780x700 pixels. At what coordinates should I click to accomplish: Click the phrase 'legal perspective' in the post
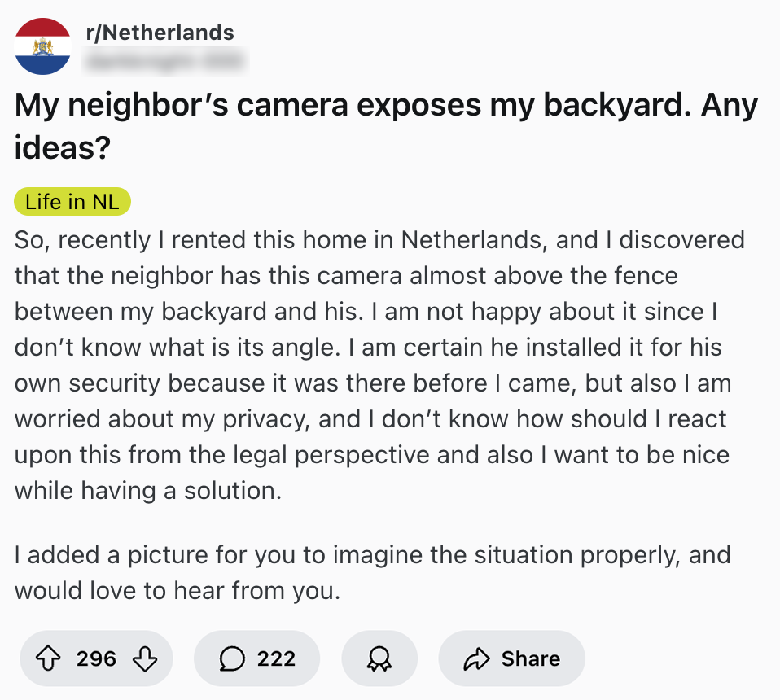point(337,456)
